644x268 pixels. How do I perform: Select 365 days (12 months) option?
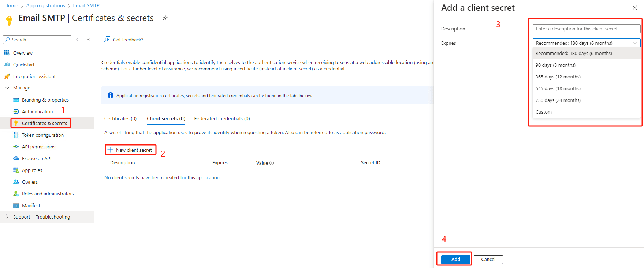point(558,77)
